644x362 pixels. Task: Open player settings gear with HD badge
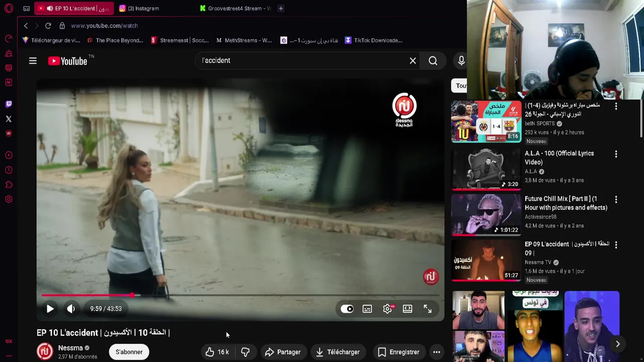tap(387, 309)
